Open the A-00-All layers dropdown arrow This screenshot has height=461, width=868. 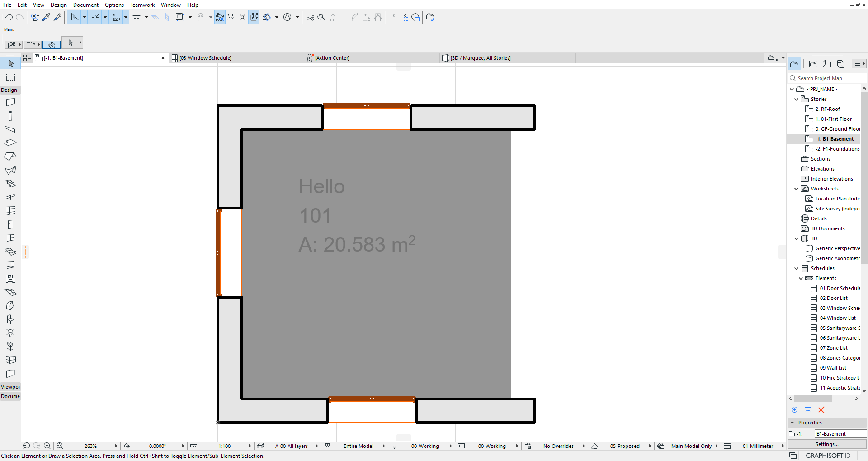pyautogui.click(x=316, y=446)
